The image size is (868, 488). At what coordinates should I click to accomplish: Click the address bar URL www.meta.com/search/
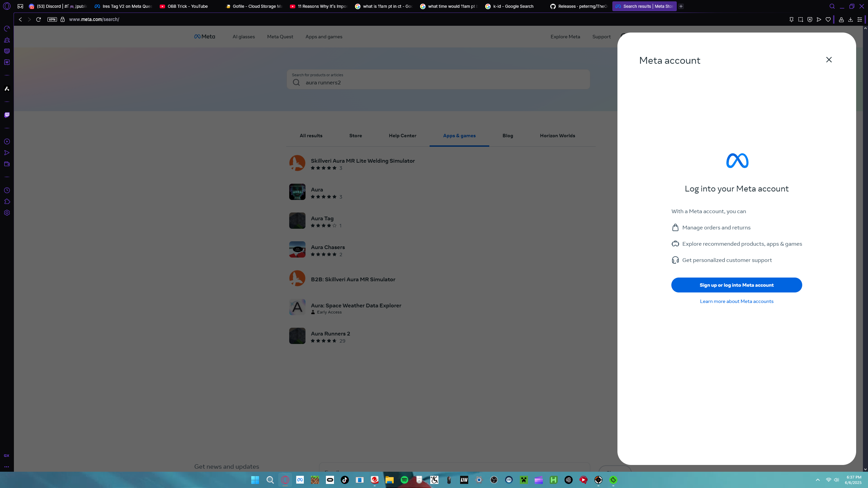[x=94, y=20]
